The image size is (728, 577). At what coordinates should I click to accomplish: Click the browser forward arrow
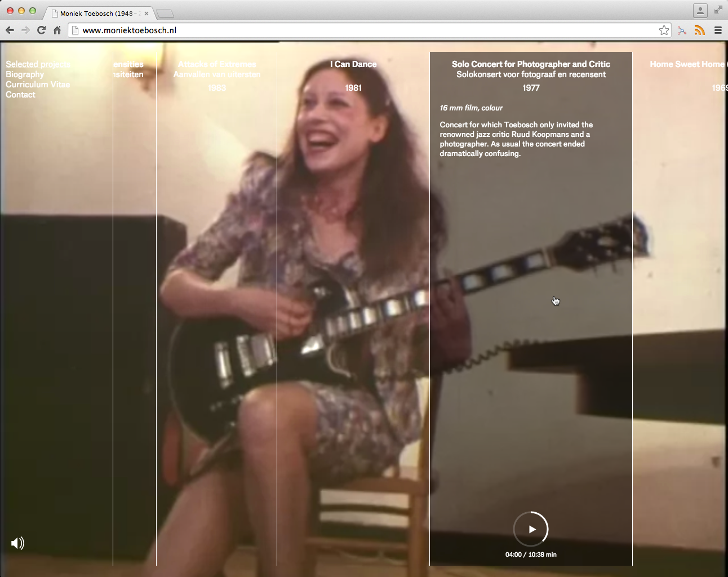click(x=25, y=30)
